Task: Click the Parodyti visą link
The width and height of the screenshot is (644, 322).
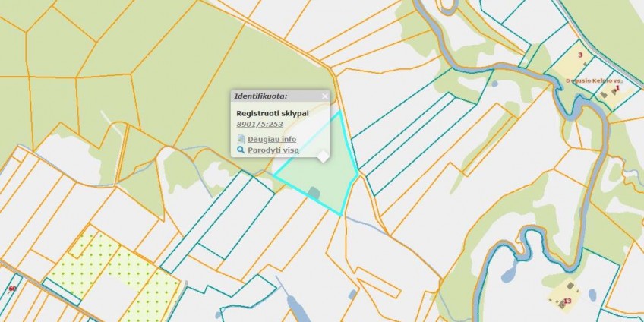Action: point(273,150)
